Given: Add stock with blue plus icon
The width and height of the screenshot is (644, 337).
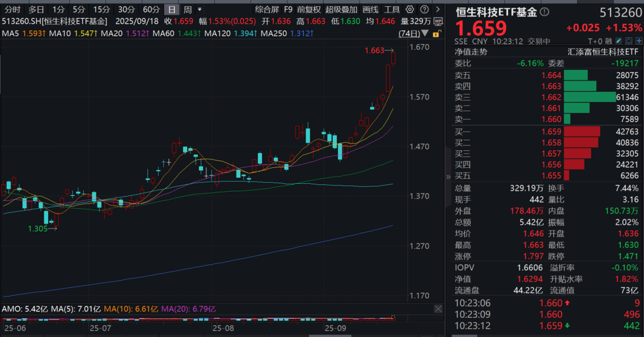Looking at the screenshot, I should tap(639, 41).
